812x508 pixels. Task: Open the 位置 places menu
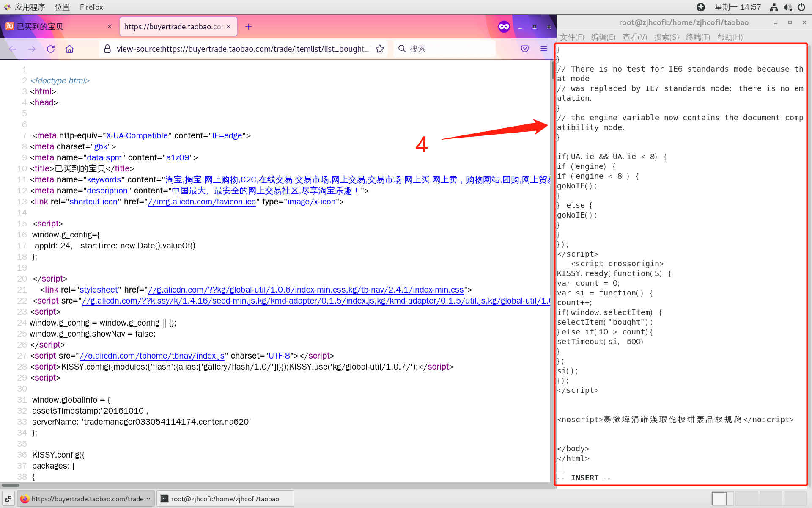(x=62, y=7)
